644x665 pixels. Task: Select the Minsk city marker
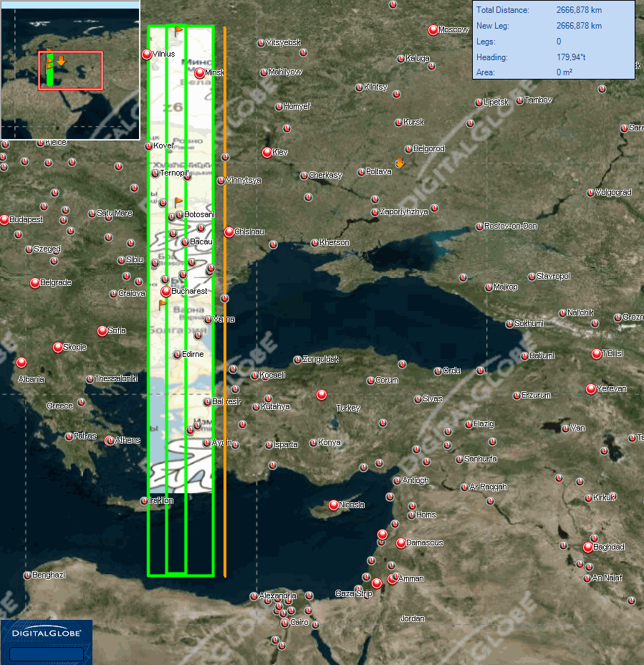point(199,72)
